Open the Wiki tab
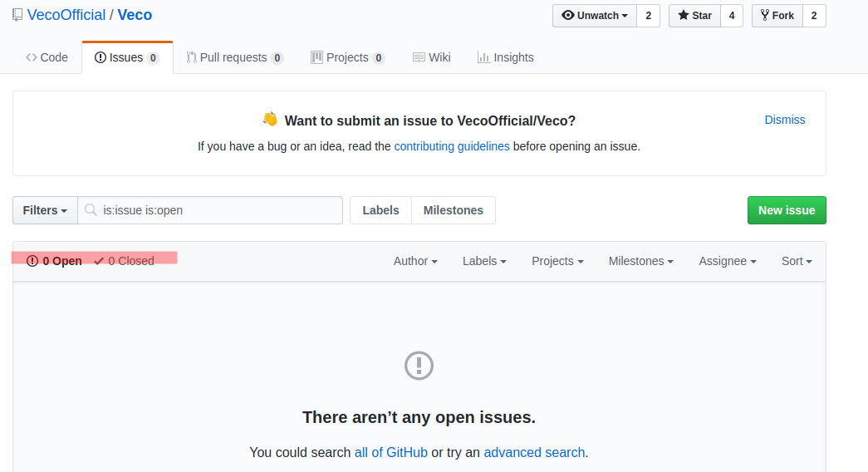868x472 pixels. tap(432, 57)
